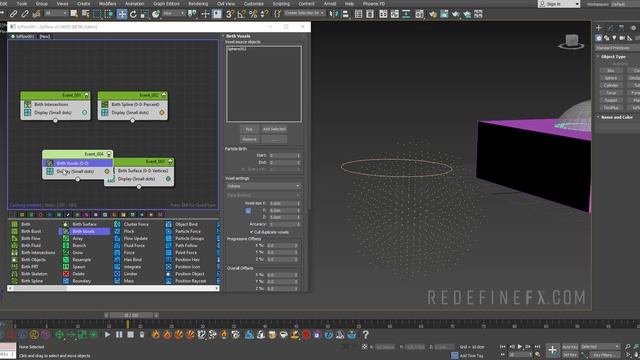Open the Render Setup icon

coord(432,14)
